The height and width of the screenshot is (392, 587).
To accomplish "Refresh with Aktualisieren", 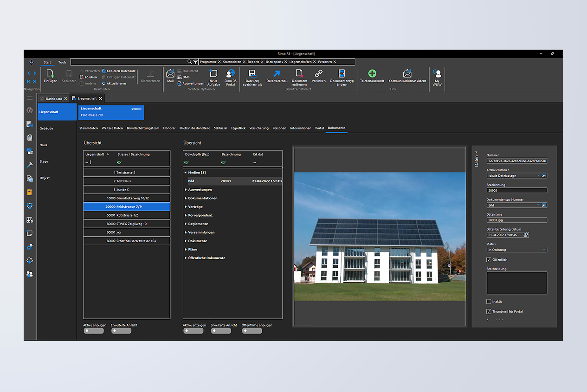I will pyautogui.click(x=114, y=84).
